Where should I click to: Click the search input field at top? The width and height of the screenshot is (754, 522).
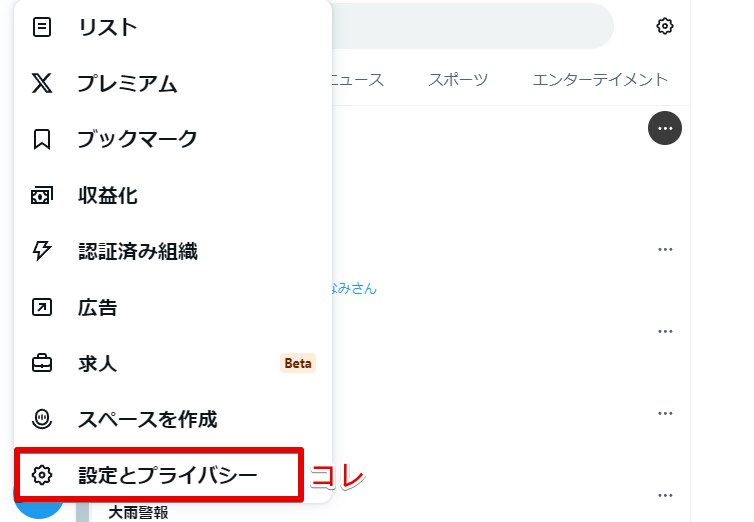[x=470, y=26]
